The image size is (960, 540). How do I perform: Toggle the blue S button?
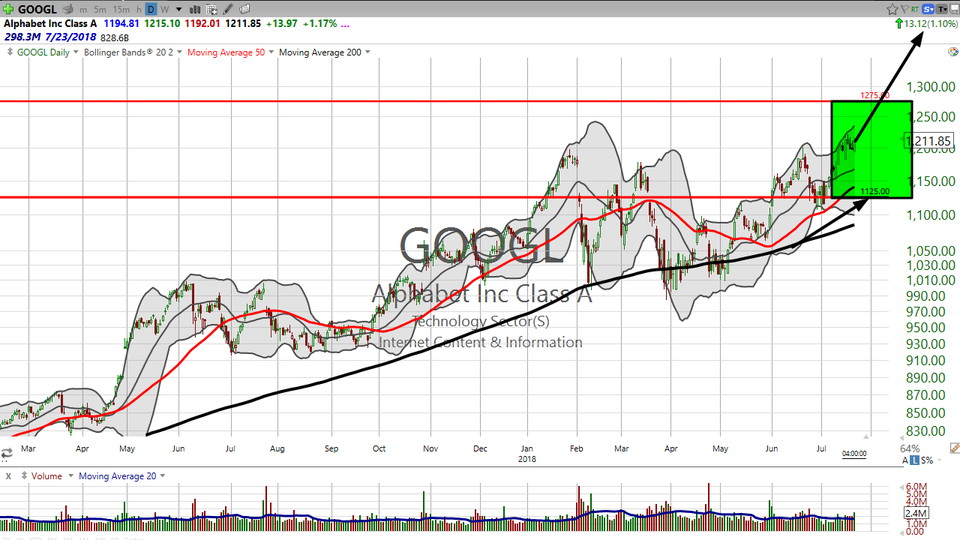click(x=928, y=8)
